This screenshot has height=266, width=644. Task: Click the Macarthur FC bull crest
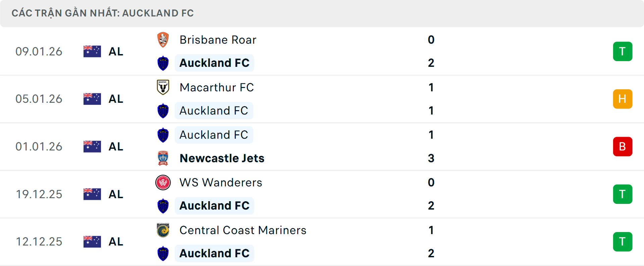pyautogui.click(x=163, y=87)
